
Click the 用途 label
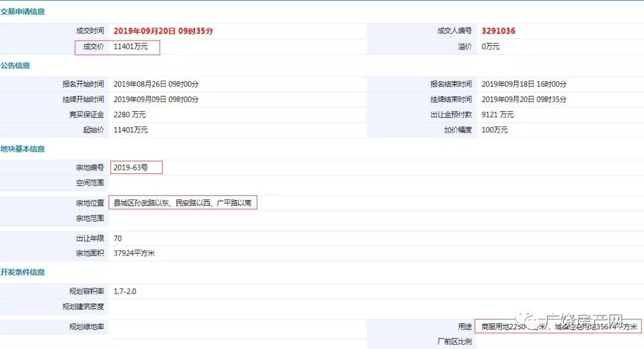pos(465,326)
